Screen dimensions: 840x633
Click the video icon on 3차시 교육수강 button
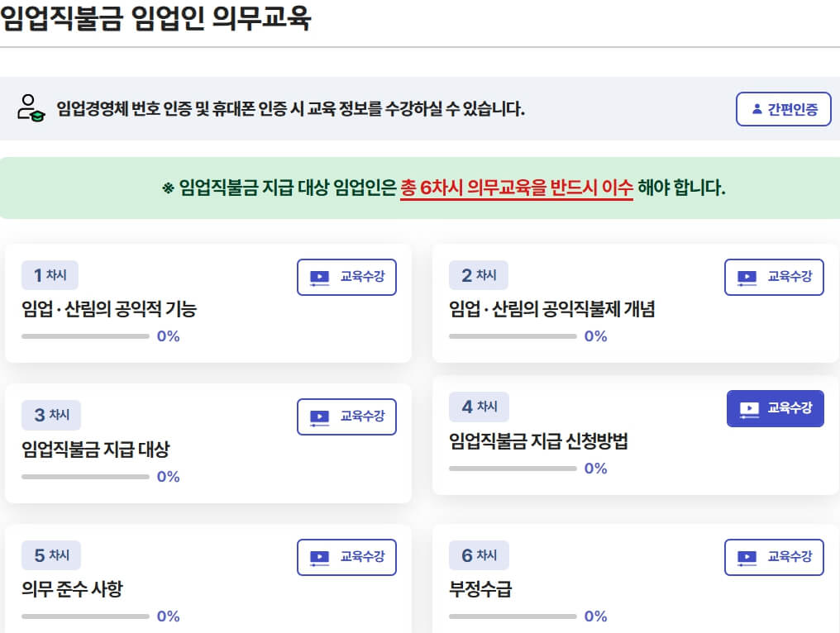click(318, 416)
